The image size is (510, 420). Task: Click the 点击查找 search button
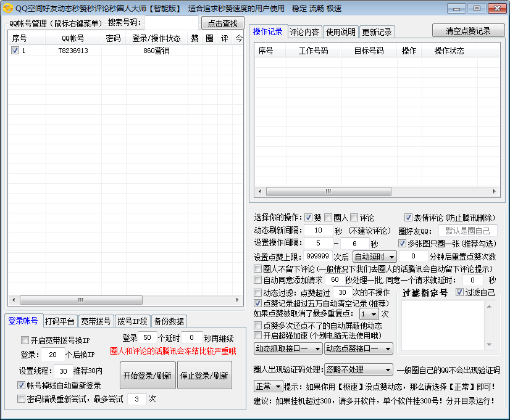tap(223, 23)
